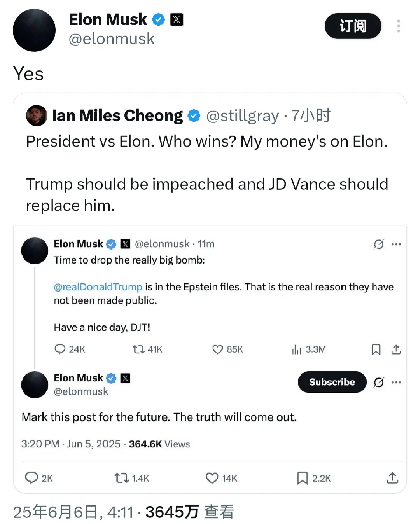Bookmark the Epstein files post

click(376, 349)
